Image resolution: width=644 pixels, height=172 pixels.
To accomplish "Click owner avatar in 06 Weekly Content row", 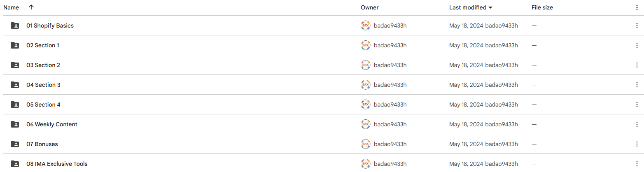I will (x=365, y=124).
